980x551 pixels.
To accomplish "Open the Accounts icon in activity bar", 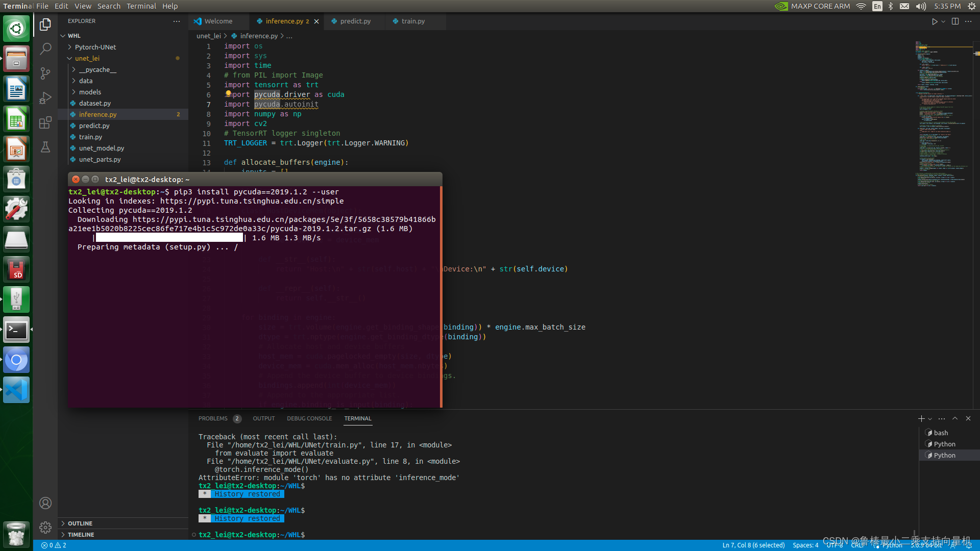I will click(x=45, y=503).
